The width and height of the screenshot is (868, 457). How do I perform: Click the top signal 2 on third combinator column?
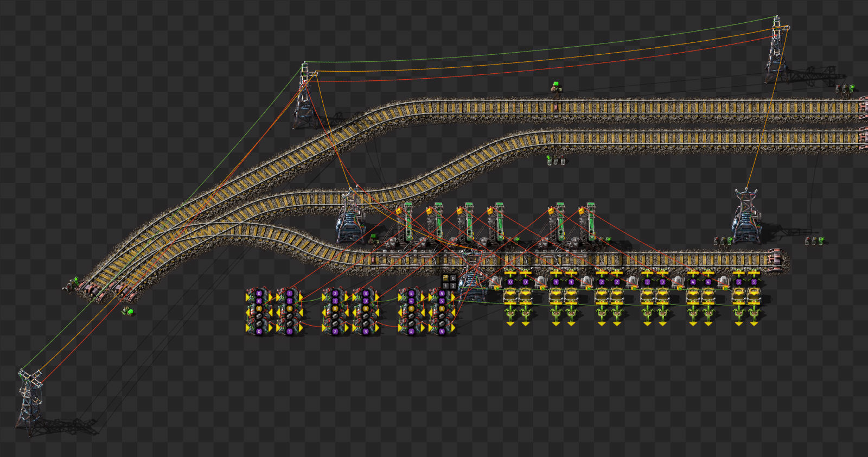click(335, 294)
